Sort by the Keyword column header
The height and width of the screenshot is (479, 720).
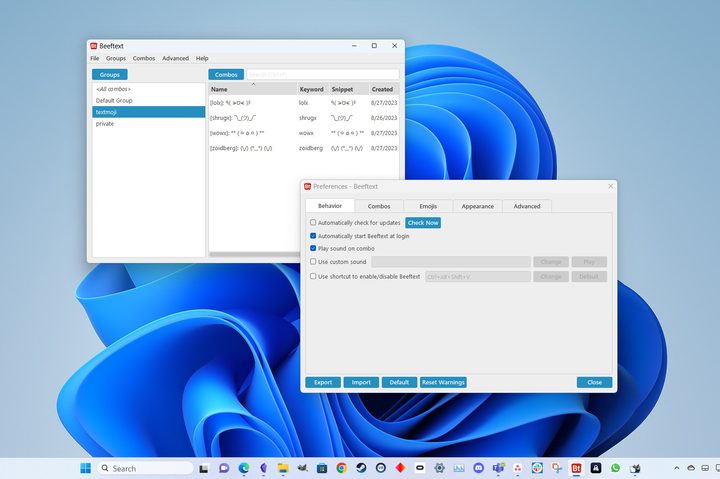(311, 89)
